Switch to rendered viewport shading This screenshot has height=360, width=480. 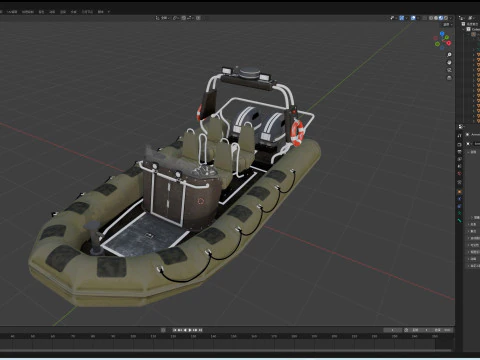point(446,18)
